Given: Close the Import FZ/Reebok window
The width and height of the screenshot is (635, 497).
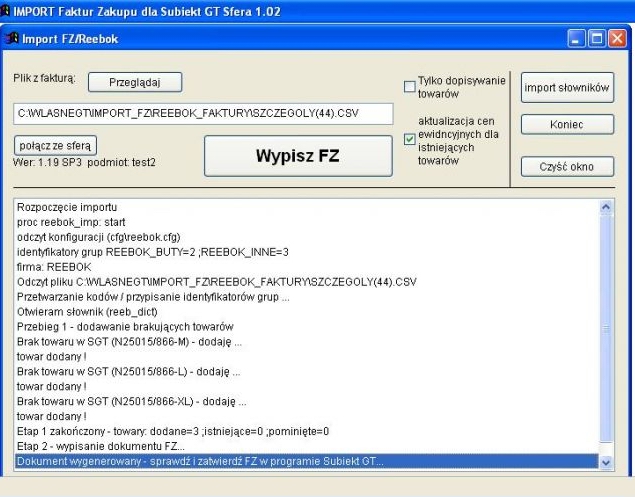Looking at the screenshot, I should click(617, 39).
